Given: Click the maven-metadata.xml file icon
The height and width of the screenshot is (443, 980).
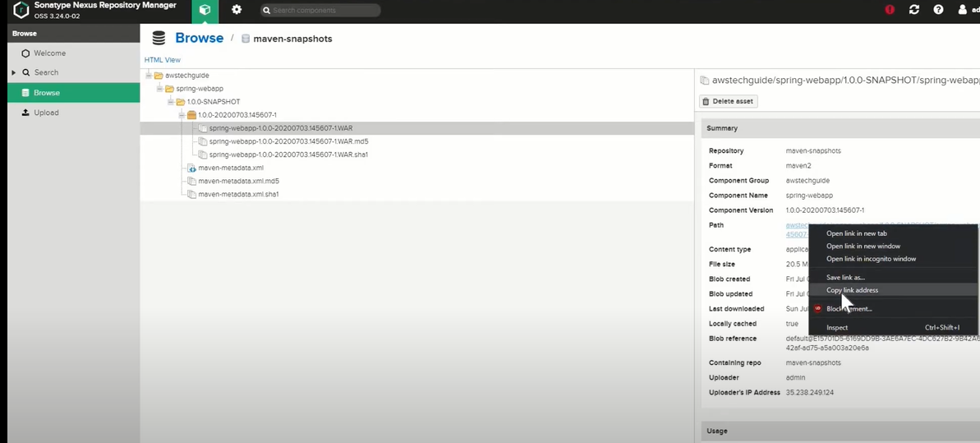Looking at the screenshot, I should pyautogui.click(x=192, y=168).
